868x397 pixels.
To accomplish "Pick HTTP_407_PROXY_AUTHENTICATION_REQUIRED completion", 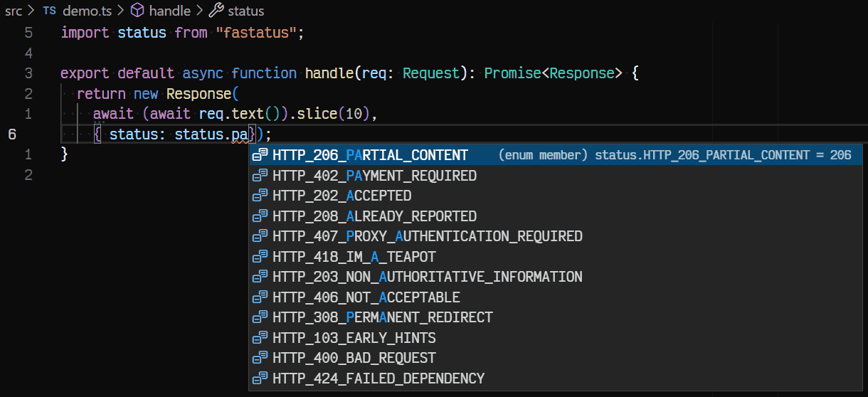I will (x=556, y=236).
